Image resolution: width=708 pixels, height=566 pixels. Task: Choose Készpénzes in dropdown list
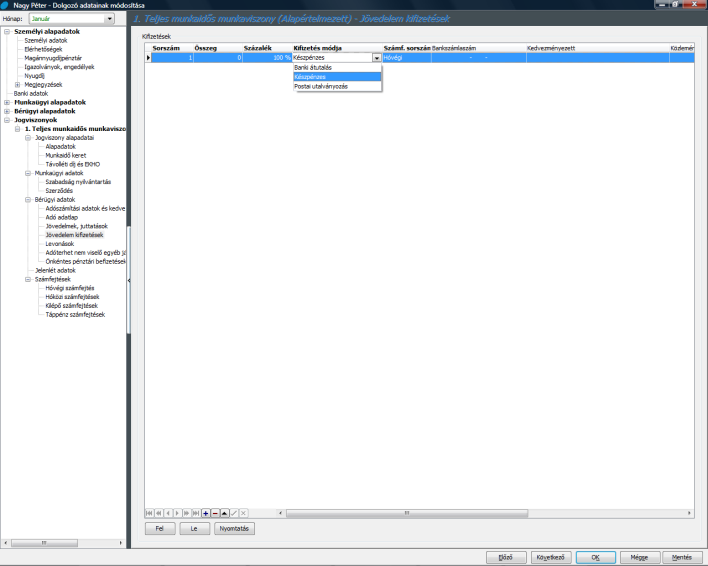337,77
